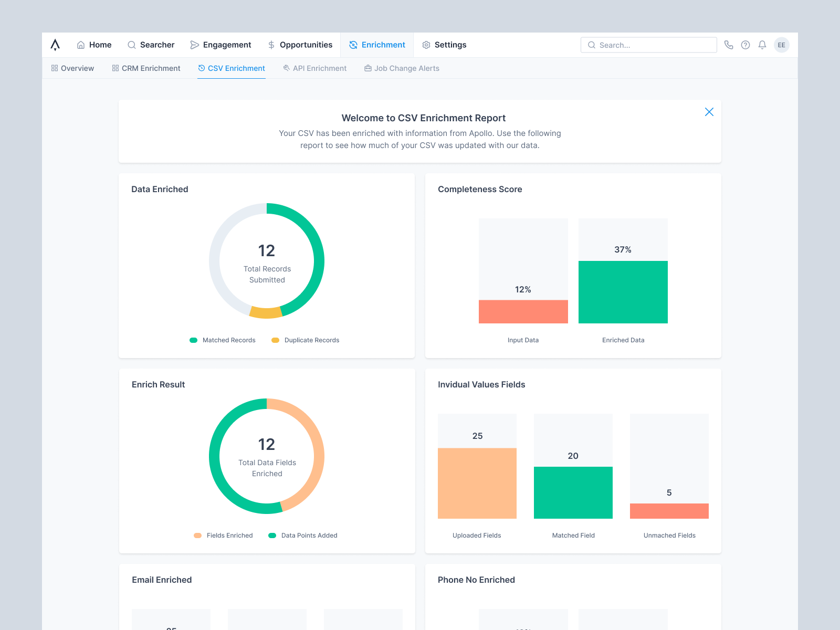Open the API Enrichment tab
840x630 pixels.
314,68
